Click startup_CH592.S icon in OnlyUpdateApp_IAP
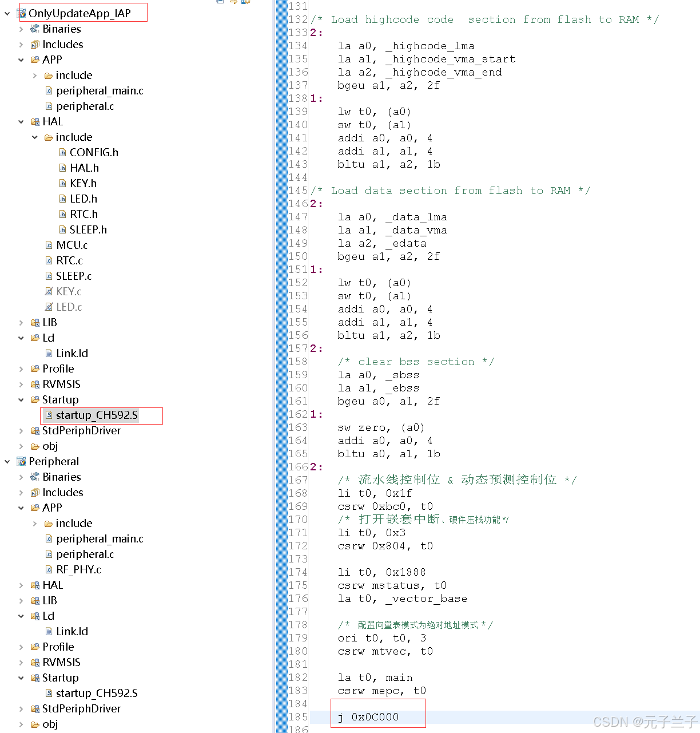The height and width of the screenshot is (733, 700). coord(49,415)
